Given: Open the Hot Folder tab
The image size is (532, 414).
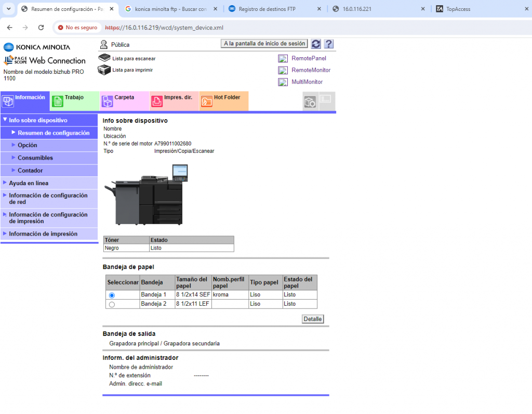Looking at the screenshot, I should (227, 98).
